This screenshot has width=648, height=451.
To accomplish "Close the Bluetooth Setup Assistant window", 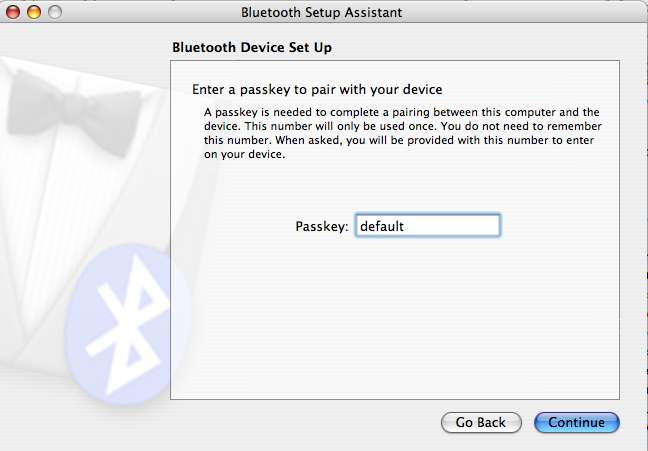I will pyautogui.click(x=13, y=12).
